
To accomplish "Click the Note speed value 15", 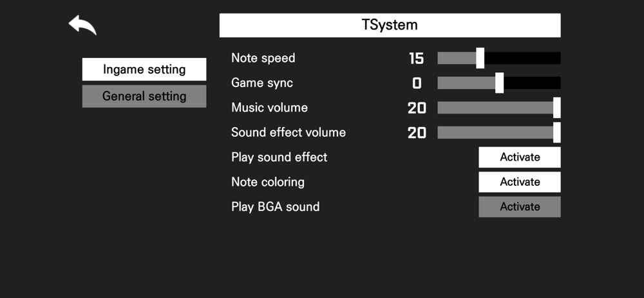I will click(x=416, y=59).
